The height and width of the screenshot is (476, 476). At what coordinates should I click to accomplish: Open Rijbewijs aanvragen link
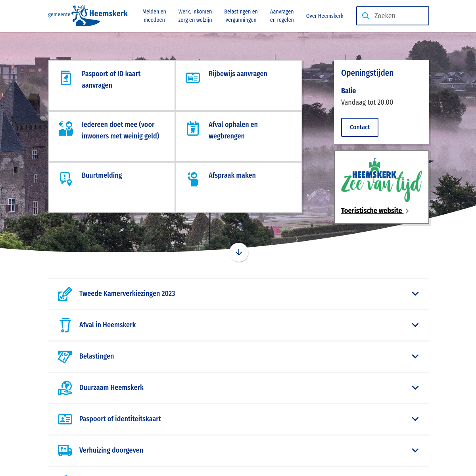click(238, 74)
